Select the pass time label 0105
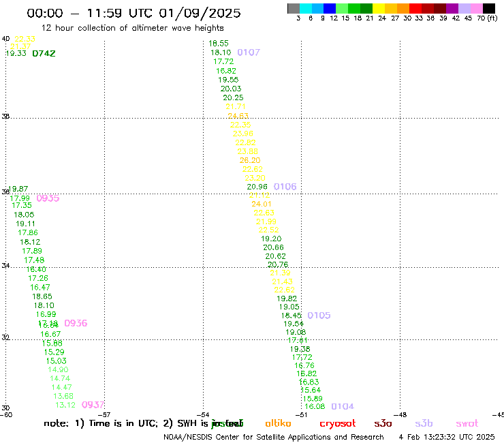Viewport: 504px width, 443px height. click(319, 316)
